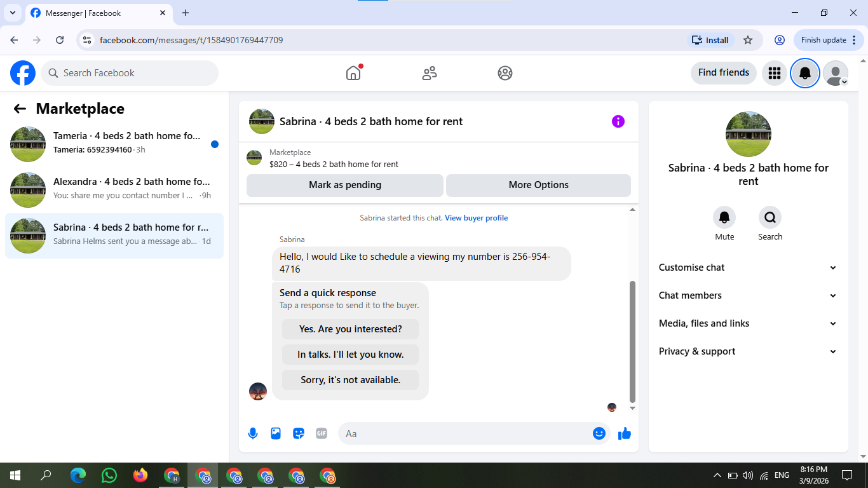Click the chat vertical scrollbar
The image size is (868, 488).
tap(632, 342)
